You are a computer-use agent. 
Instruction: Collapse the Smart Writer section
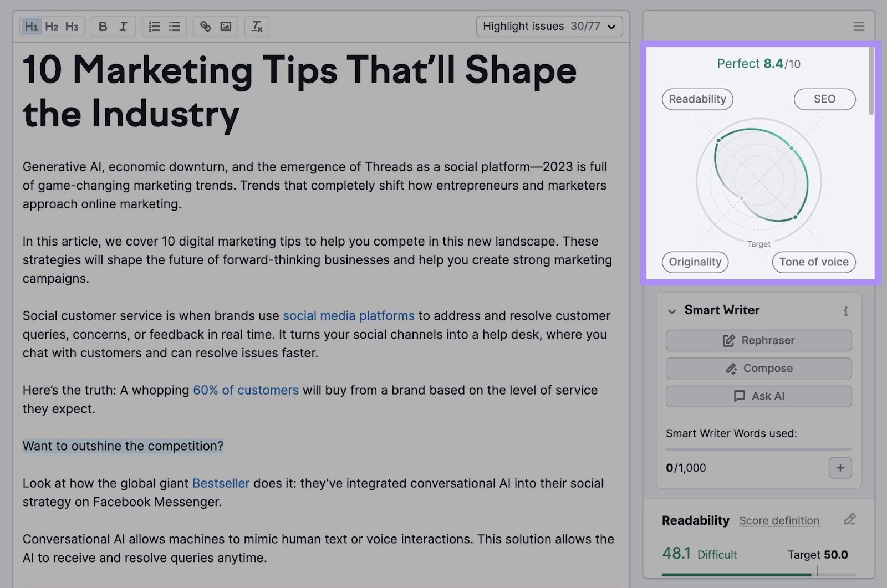671,311
